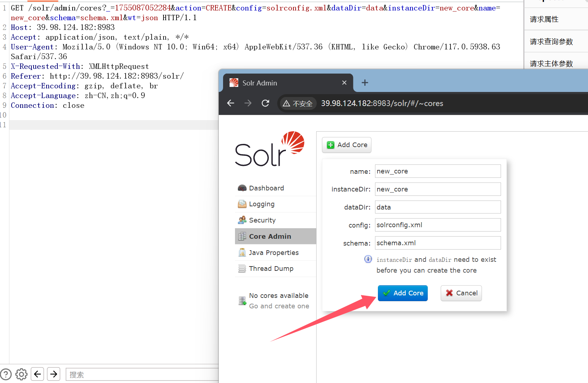Screen dimensions: 588x383
Task: Click the next arrow button in editor
Action: (x=54, y=374)
